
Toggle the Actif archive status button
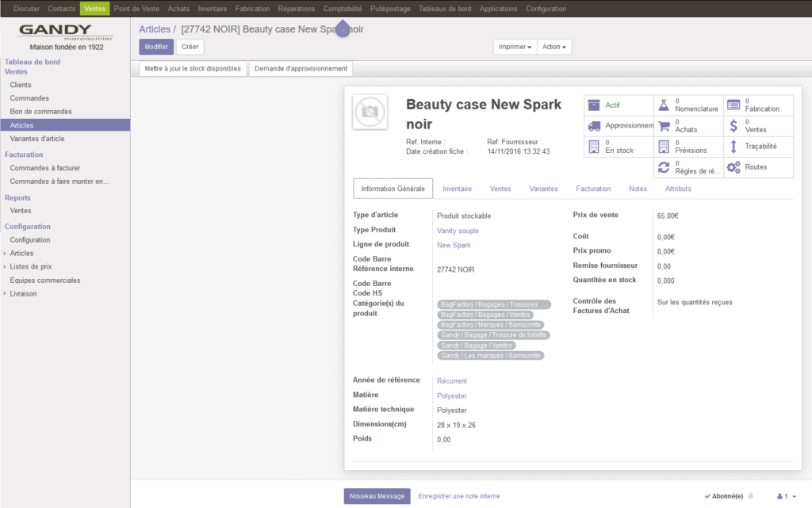tap(619, 105)
